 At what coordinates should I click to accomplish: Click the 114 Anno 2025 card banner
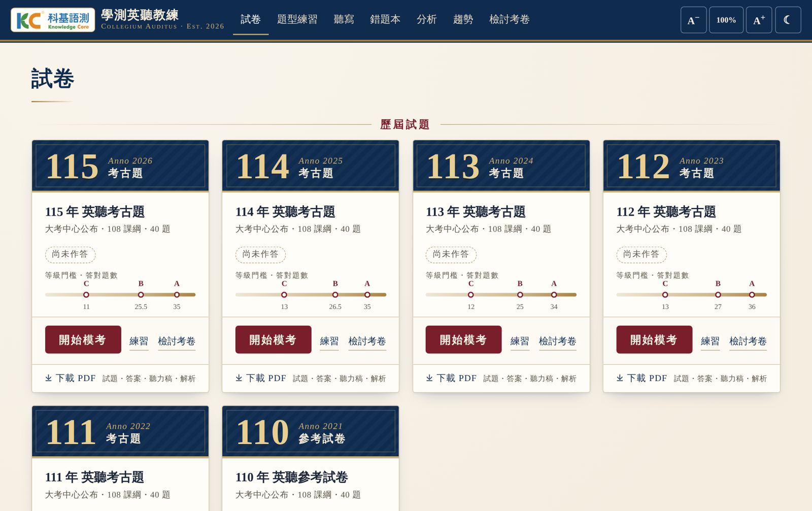click(x=311, y=166)
